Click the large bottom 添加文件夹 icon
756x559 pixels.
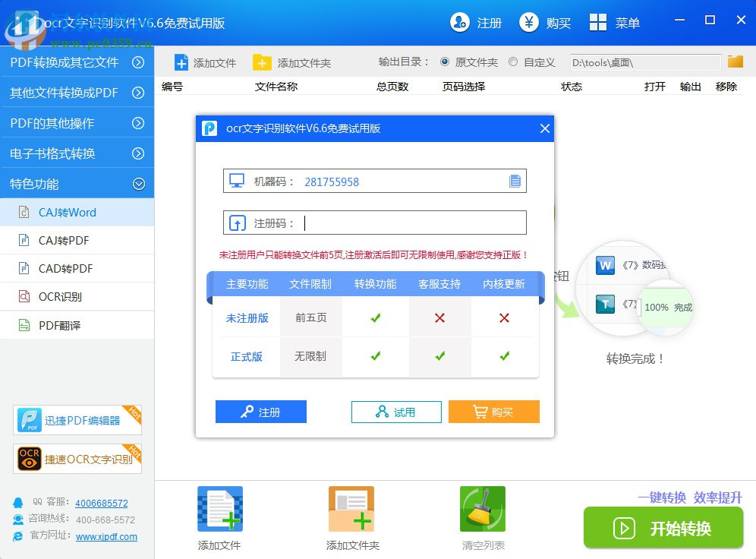point(351,509)
